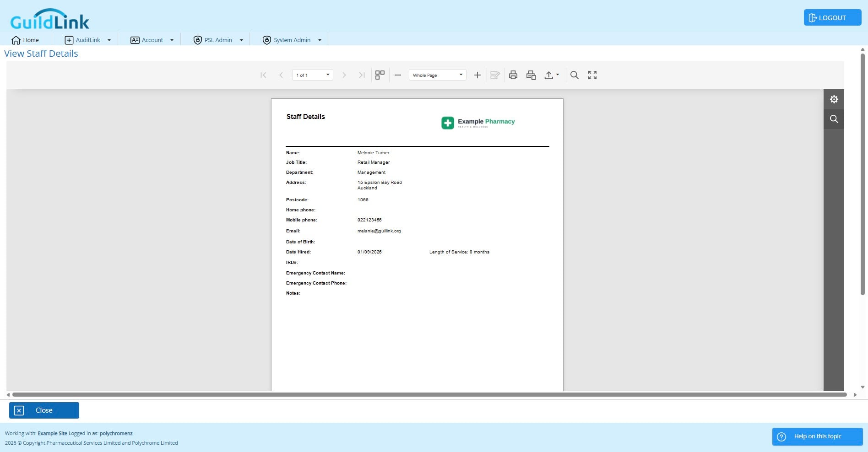This screenshot has height=452, width=868.
Task: Click the GuildLink logo
Action: pyautogui.click(x=49, y=19)
